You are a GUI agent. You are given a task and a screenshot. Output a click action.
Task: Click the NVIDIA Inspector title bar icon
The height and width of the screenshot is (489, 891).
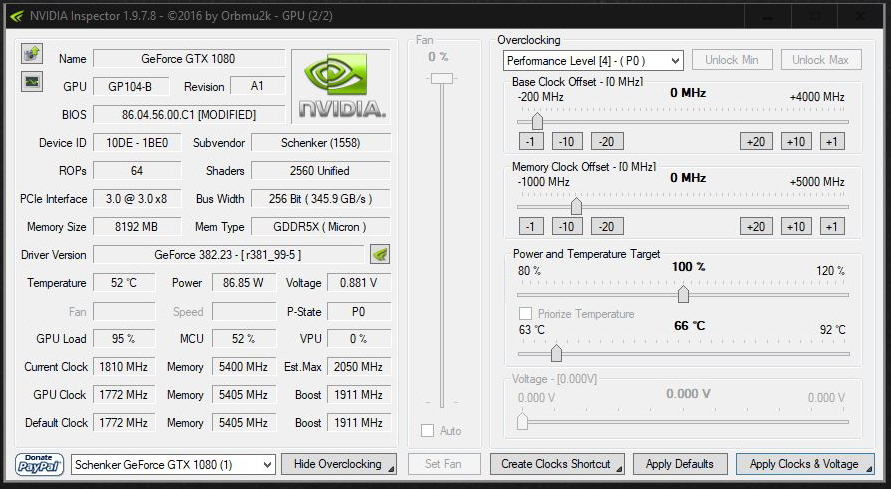[16, 15]
